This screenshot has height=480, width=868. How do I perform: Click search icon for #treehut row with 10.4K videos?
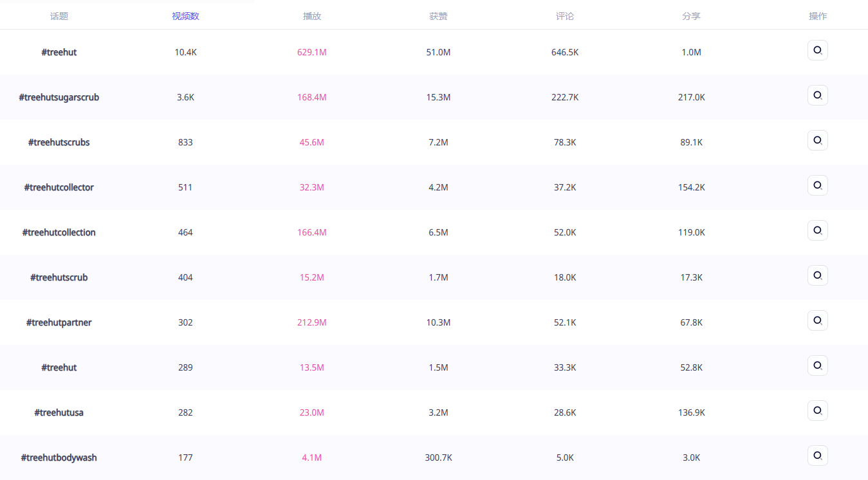pos(817,50)
